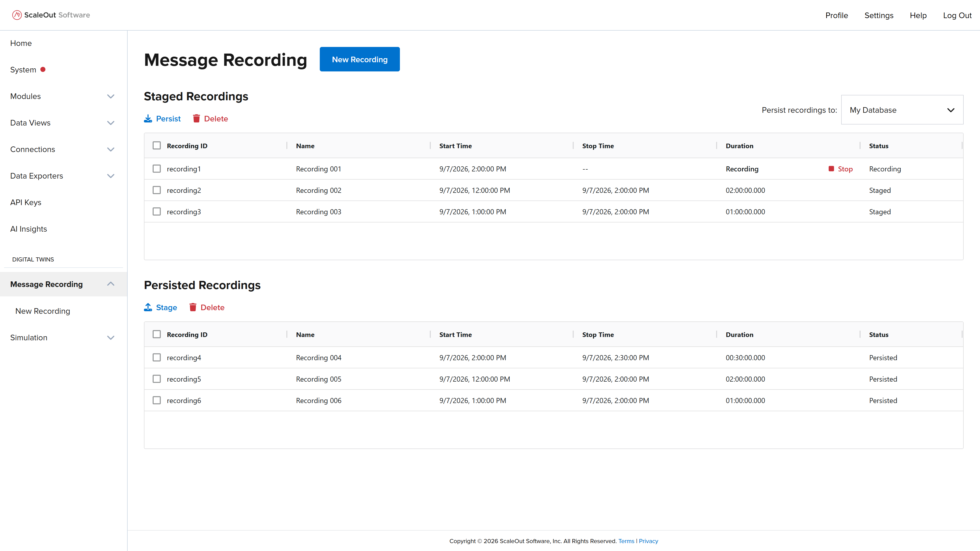
Task: Open Settings in top navigation
Action: [x=879, y=16]
